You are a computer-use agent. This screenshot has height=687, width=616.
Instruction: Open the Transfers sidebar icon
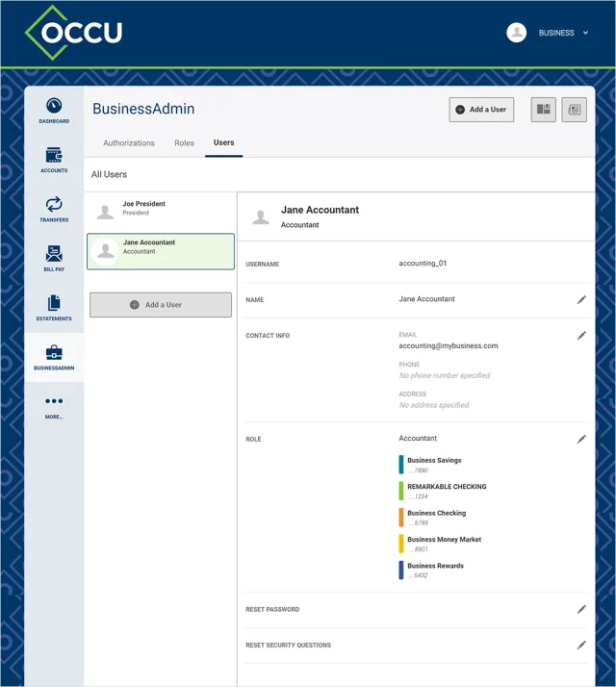[x=54, y=204]
